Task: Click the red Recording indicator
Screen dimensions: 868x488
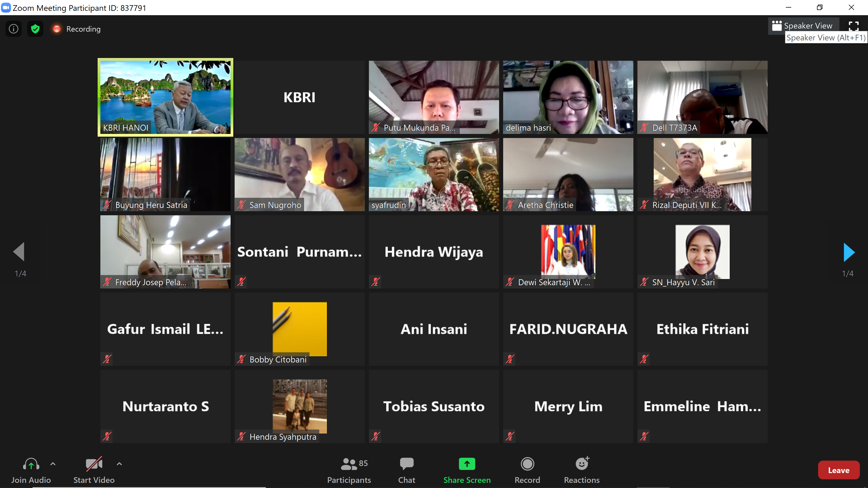Action: pyautogui.click(x=57, y=29)
